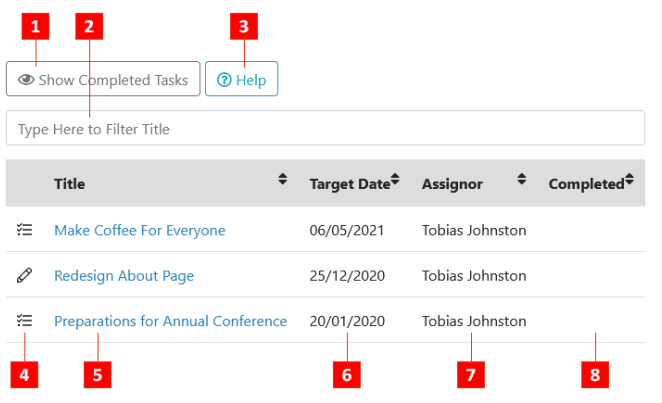
Task: Sort by Title using its sort arrows
Action: pos(282,179)
